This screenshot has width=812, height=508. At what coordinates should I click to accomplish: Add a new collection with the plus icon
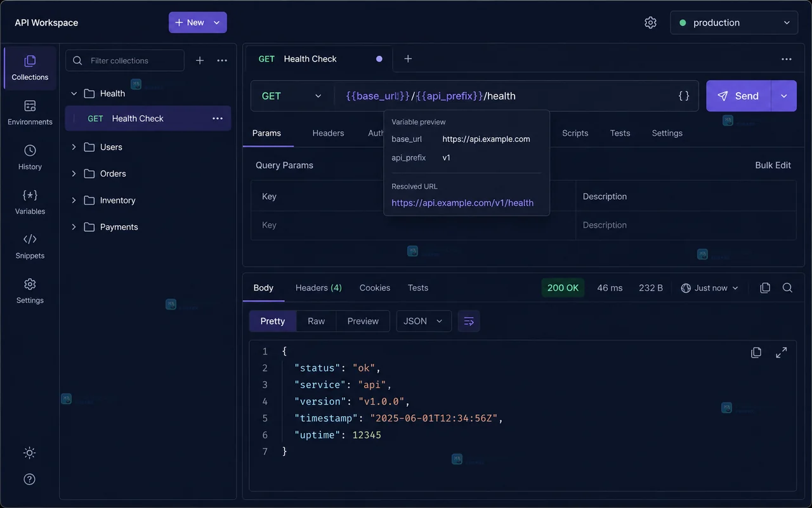coord(200,60)
